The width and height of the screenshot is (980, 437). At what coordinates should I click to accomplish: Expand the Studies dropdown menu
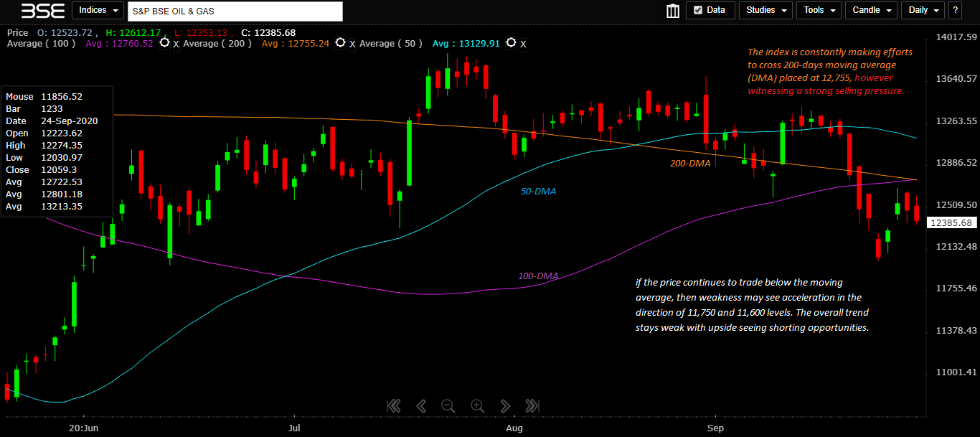765,10
